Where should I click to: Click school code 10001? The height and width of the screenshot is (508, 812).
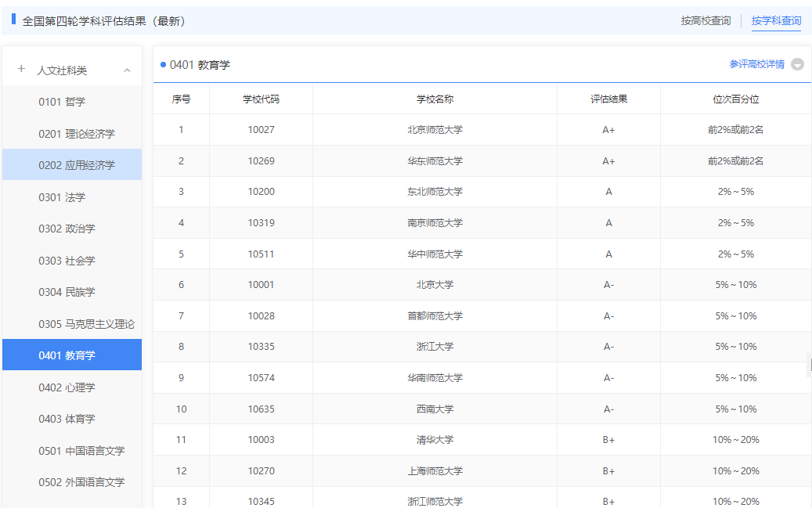click(x=261, y=285)
